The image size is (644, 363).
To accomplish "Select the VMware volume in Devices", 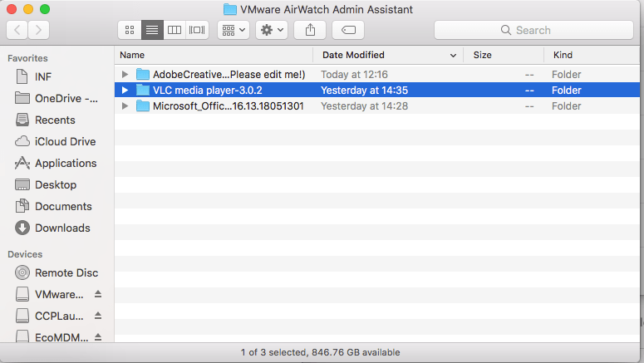I will coord(59,294).
